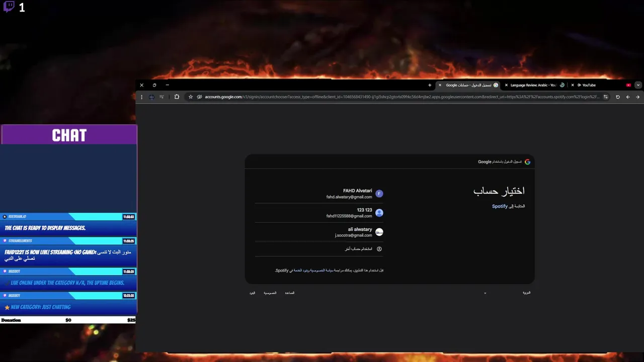Click fahd11225588@gmail.com email text
The image size is (644, 362).
(x=349, y=216)
